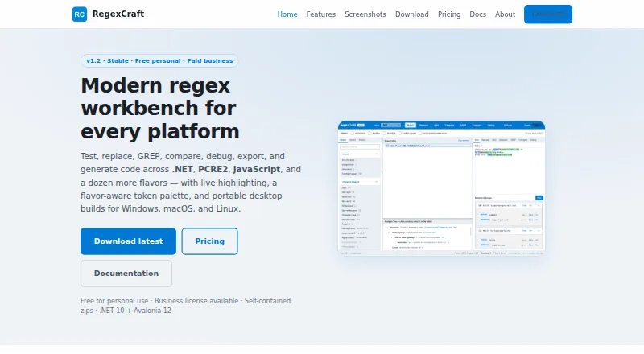Click the 'Modern regex workbench for every platform' heading
The image size is (644, 354).
tap(160, 109)
